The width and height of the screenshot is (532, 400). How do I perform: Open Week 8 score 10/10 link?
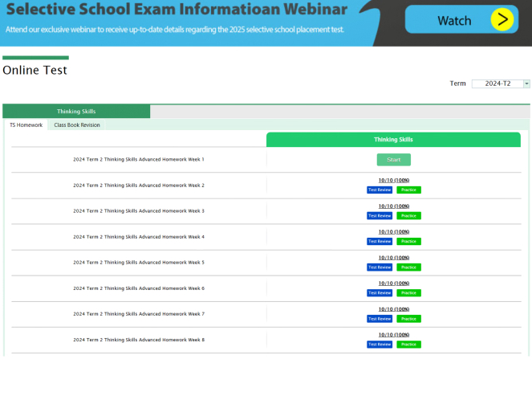tap(393, 334)
